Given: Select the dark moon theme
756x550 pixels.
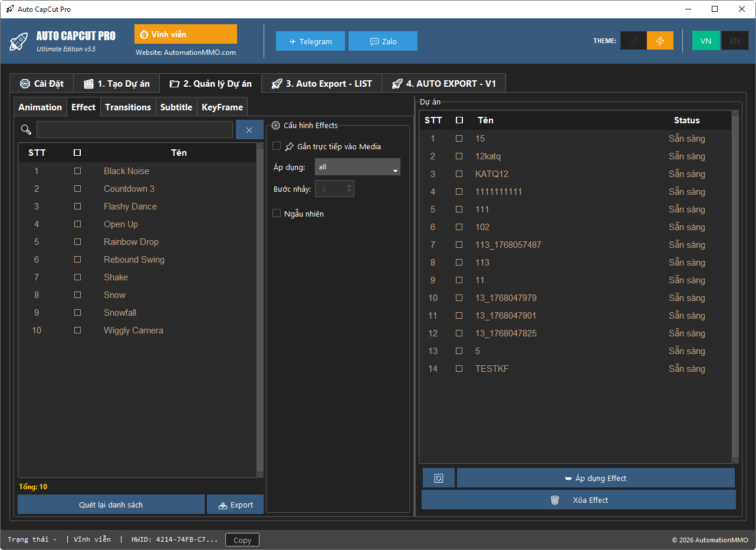Looking at the screenshot, I should pyautogui.click(x=633, y=41).
